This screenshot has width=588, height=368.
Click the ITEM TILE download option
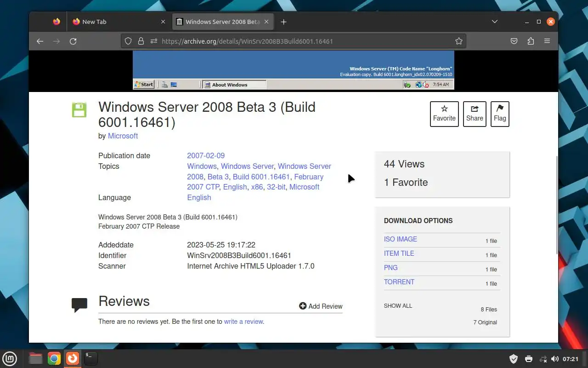click(399, 253)
